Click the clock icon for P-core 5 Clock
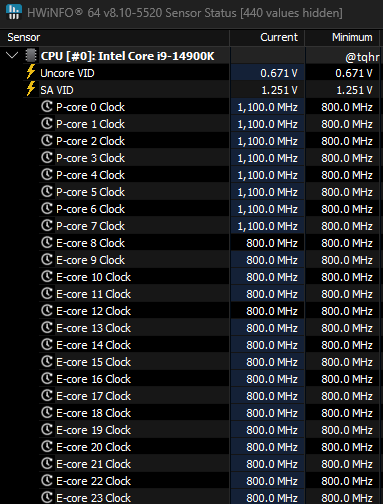Image resolution: width=383 pixels, height=504 pixels. (47, 192)
